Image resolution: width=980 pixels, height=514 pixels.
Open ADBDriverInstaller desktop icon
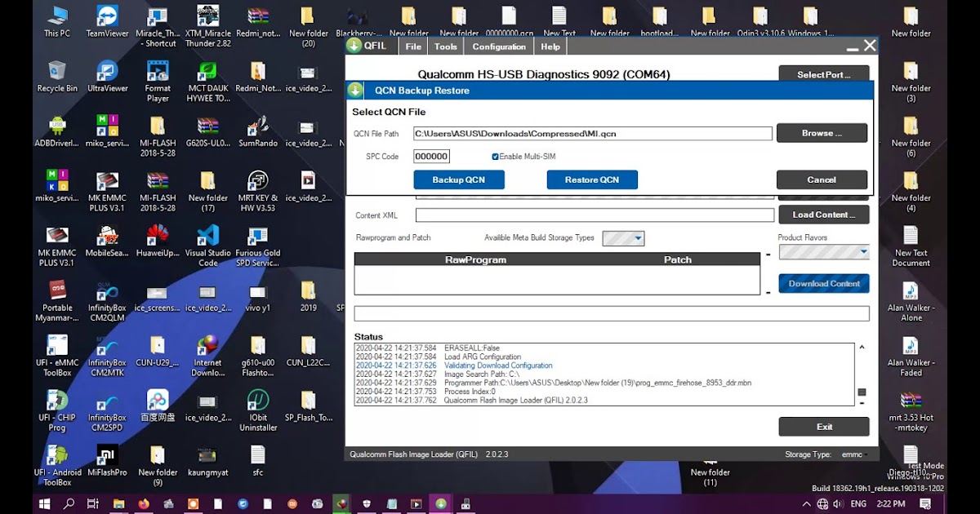57,131
